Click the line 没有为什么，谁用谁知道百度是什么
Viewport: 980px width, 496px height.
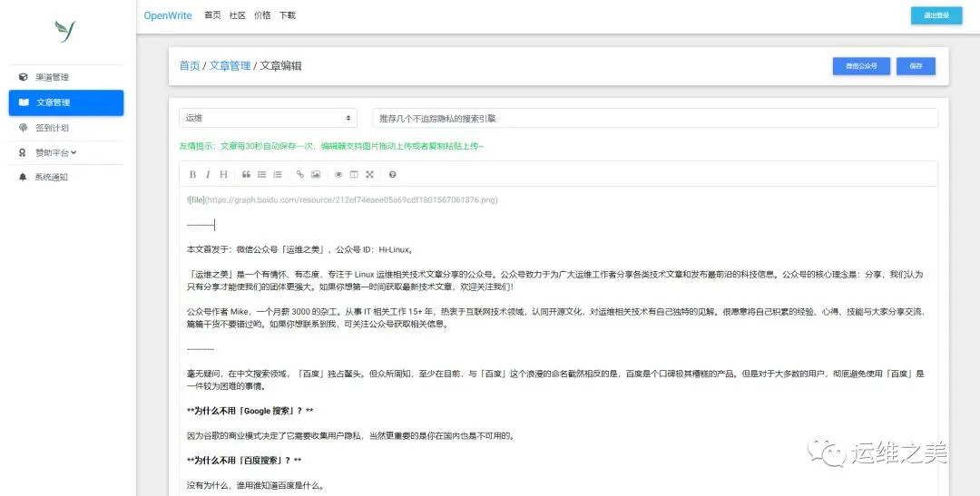(255, 485)
